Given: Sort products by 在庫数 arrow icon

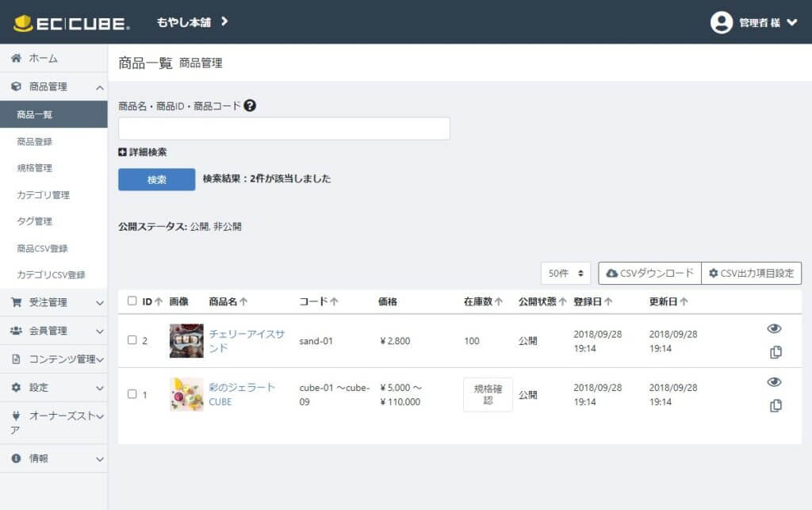Looking at the screenshot, I should 499,301.
